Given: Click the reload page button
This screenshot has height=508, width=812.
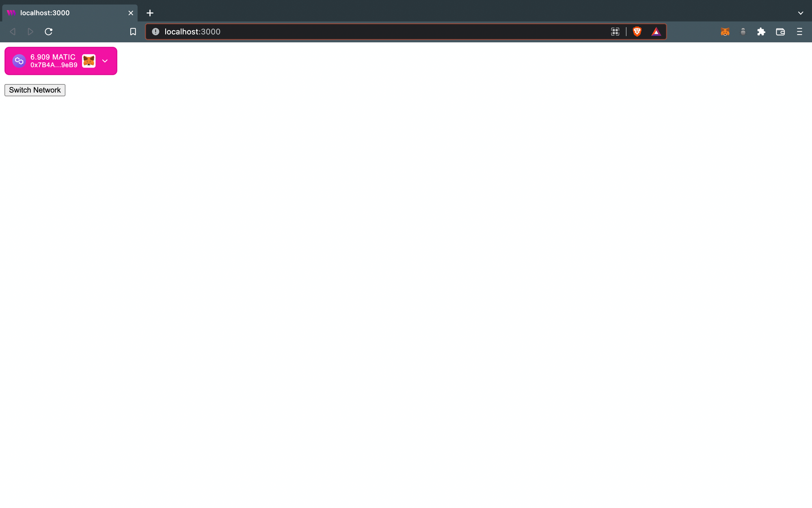Looking at the screenshot, I should [x=49, y=32].
